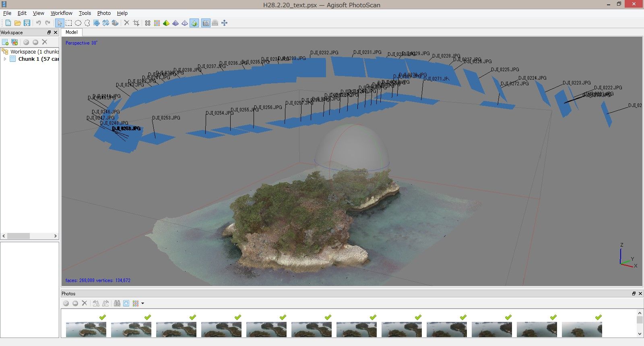Select Chunk 1 in the Workspace tree
Viewport: 644px width, 346px height.
39,59
